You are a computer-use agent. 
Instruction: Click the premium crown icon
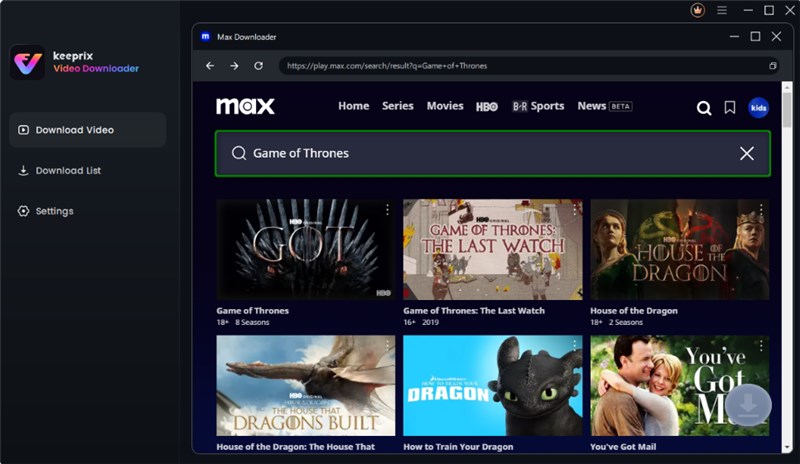coord(697,10)
